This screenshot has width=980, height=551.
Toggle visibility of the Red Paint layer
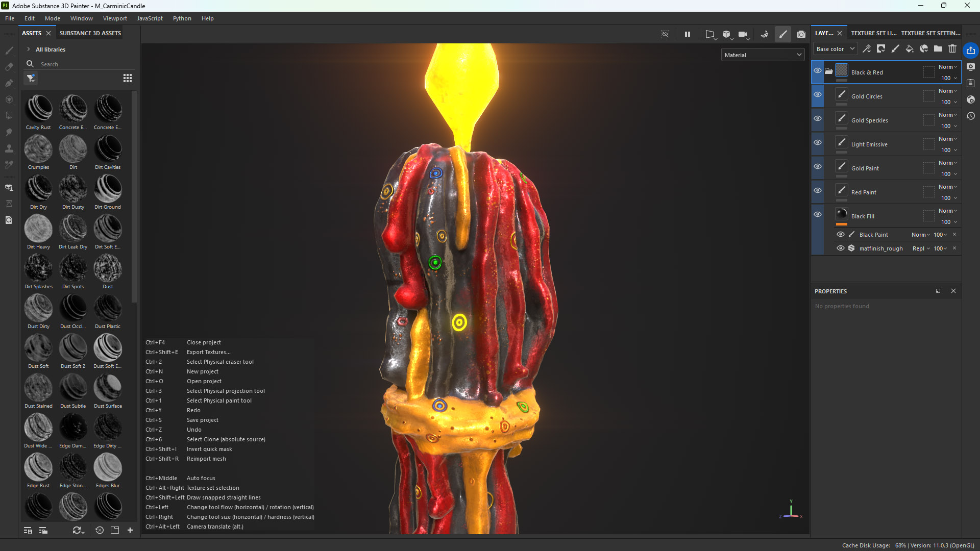tap(818, 190)
